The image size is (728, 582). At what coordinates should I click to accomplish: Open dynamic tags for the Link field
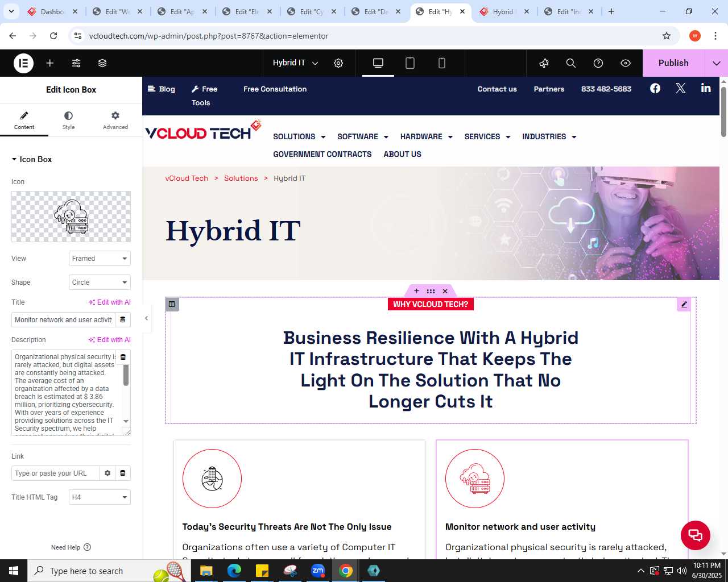123,473
